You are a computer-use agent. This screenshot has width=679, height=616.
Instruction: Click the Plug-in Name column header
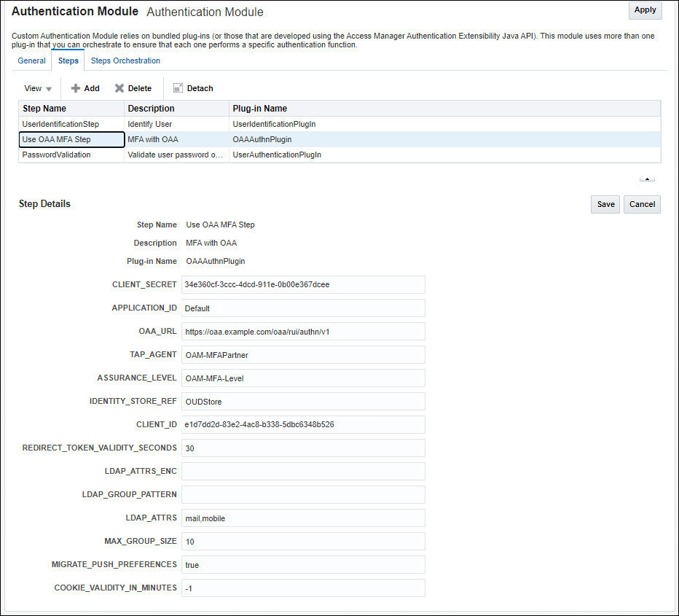coord(444,109)
